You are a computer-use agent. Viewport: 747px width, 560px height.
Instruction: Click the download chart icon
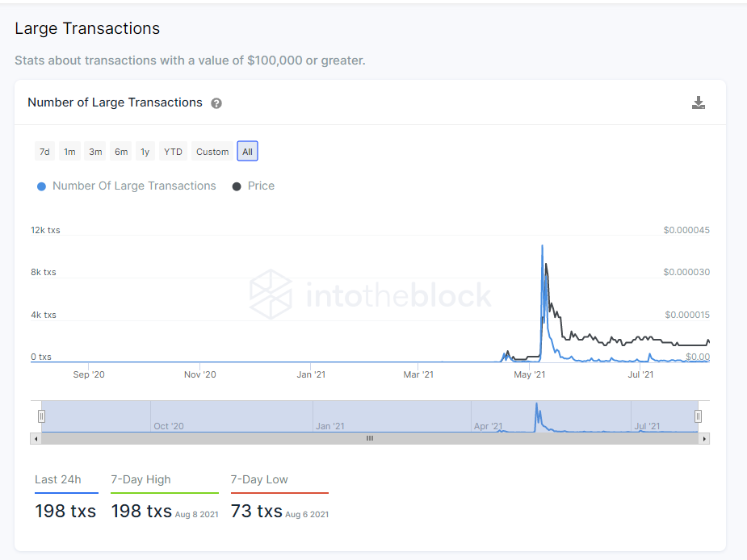coord(699,102)
